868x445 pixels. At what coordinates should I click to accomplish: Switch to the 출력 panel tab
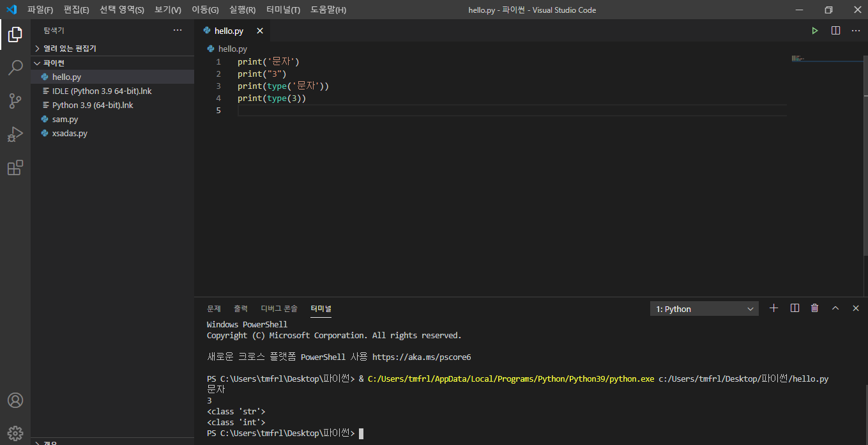click(240, 308)
